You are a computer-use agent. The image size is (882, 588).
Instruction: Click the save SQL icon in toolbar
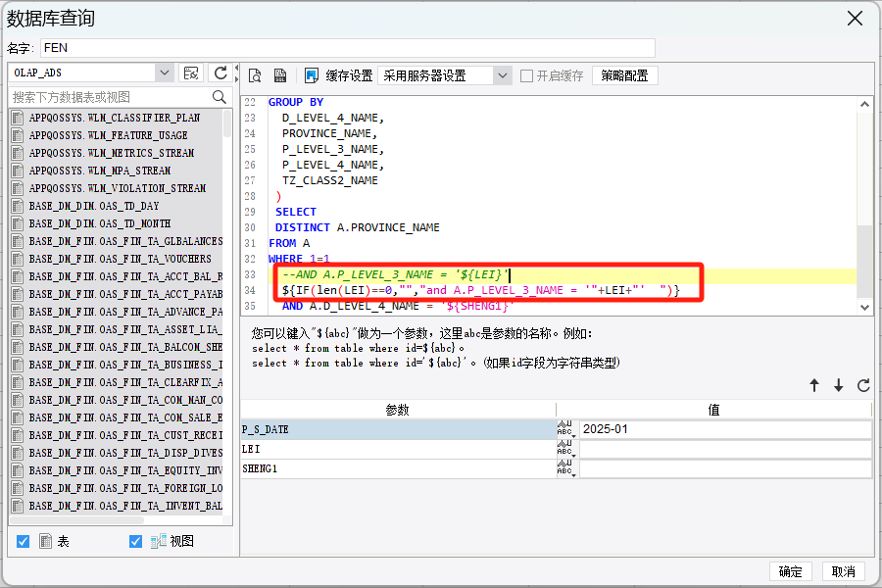coord(280,75)
